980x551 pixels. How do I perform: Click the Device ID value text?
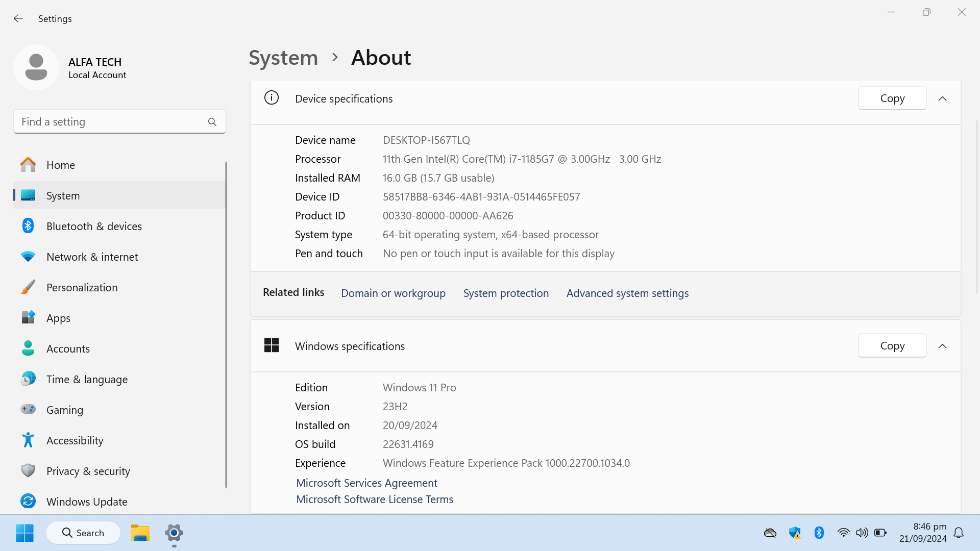click(x=481, y=196)
